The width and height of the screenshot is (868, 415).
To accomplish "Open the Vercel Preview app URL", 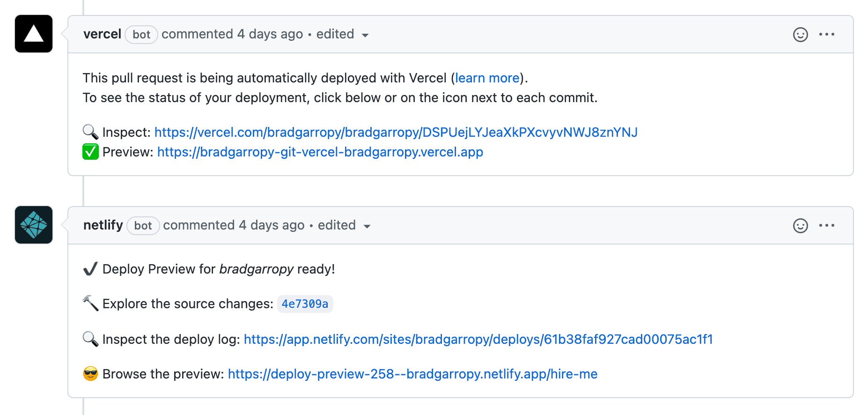I will pyautogui.click(x=320, y=152).
